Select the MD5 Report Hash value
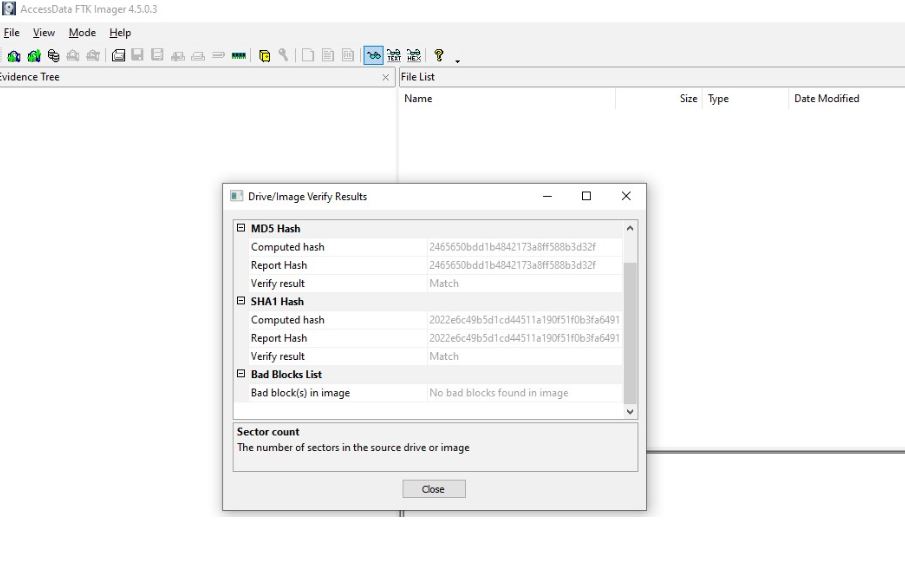The height and width of the screenshot is (572, 905). [513, 266]
